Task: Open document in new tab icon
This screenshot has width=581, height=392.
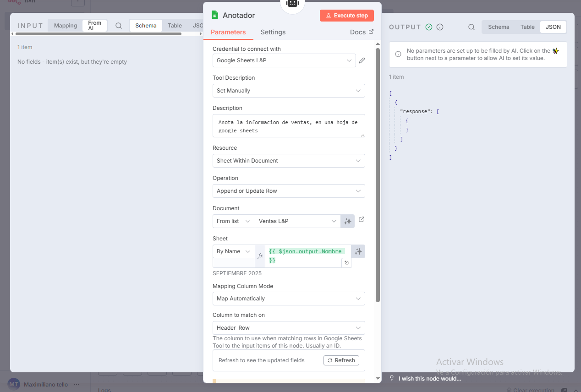Action: coord(362,220)
